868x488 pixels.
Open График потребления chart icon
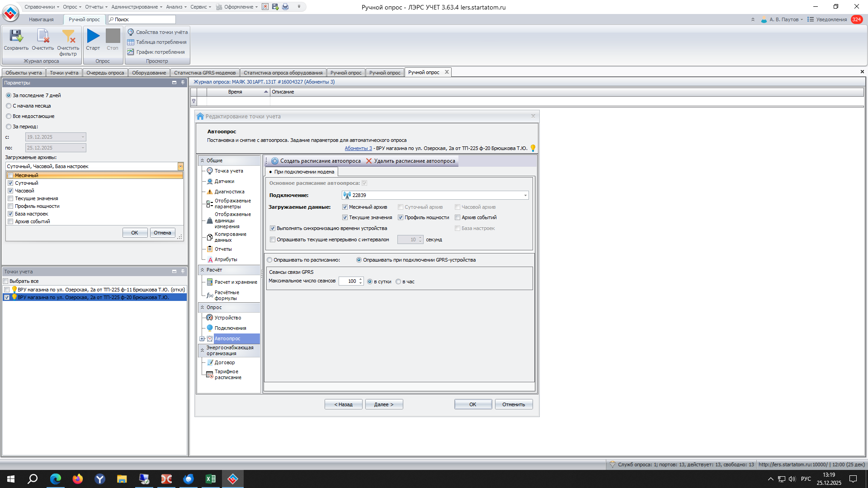tap(131, 52)
